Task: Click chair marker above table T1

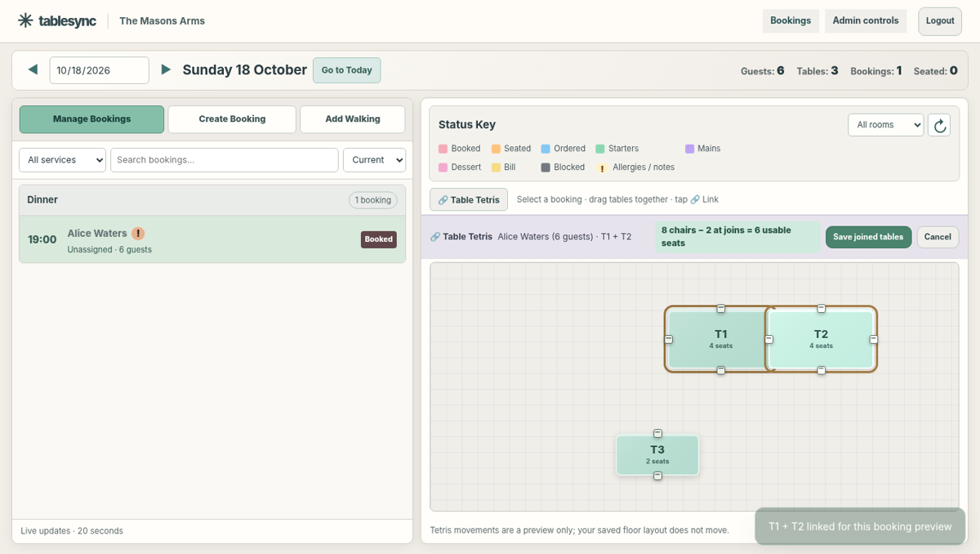Action: click(x=721, y=308)
